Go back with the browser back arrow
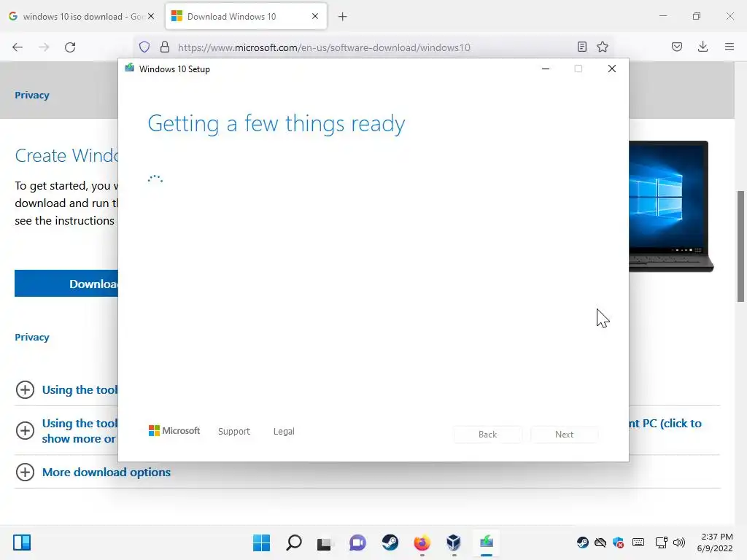Screen dimensions: 747x560 [x=18, y=47]
